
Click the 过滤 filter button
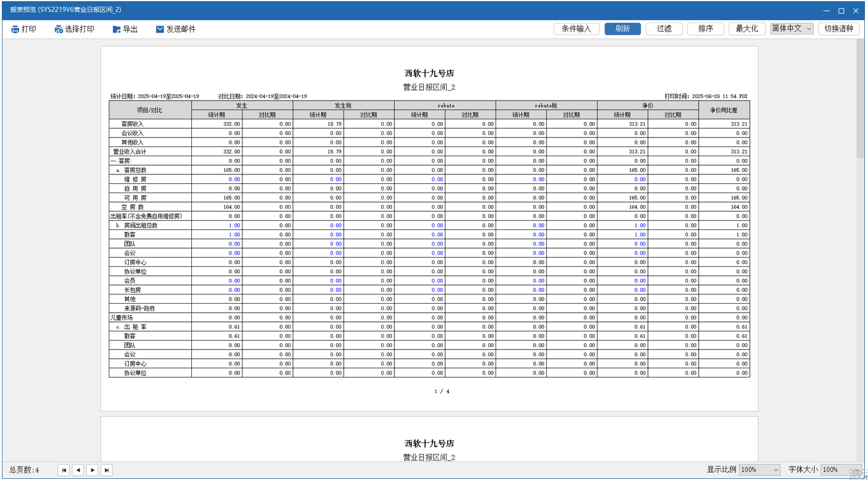coord(664,29)
